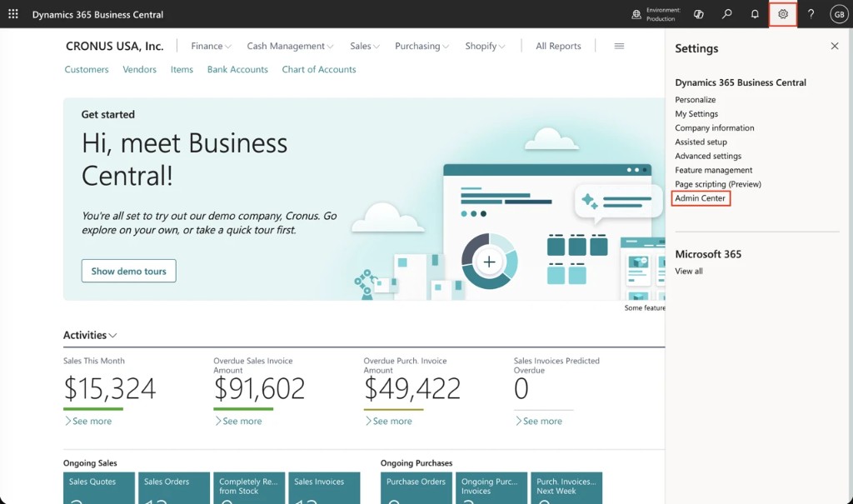Open the app launcher waffle icon
Screen dimensions: 853x504
pyautogui.click(x=13, y=14)
